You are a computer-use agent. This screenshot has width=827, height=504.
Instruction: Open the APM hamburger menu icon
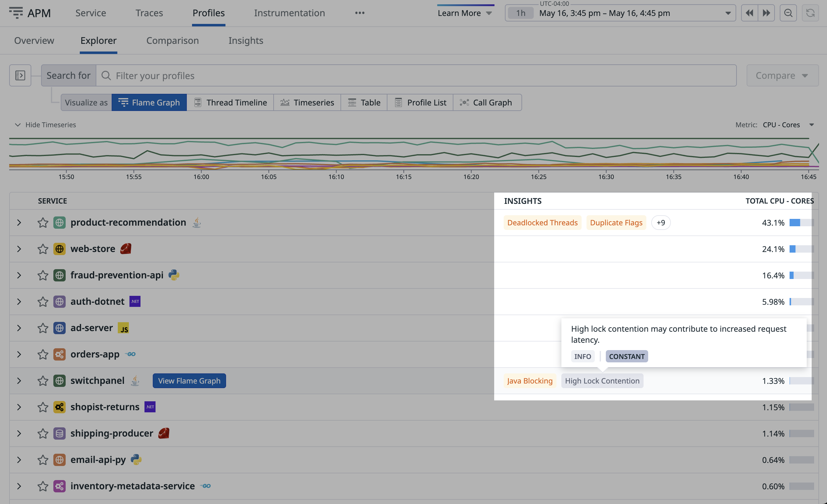[x=16, y=13]
